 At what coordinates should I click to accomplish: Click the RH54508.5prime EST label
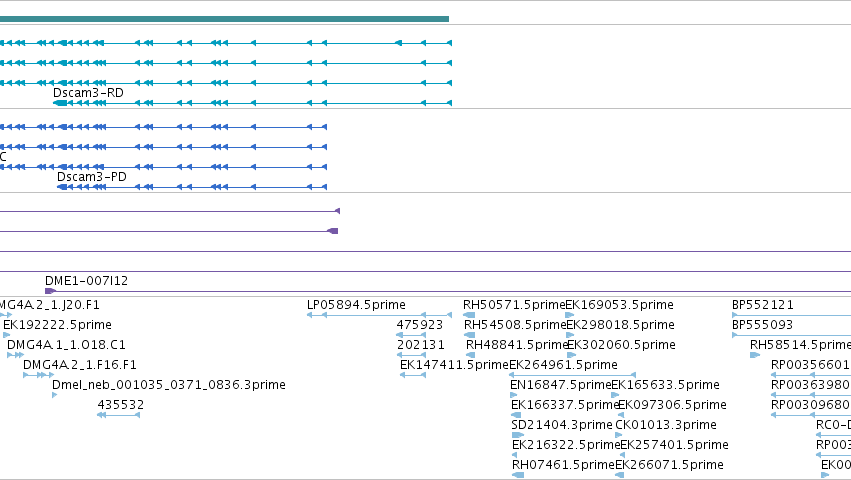click(x=515, y=325)
